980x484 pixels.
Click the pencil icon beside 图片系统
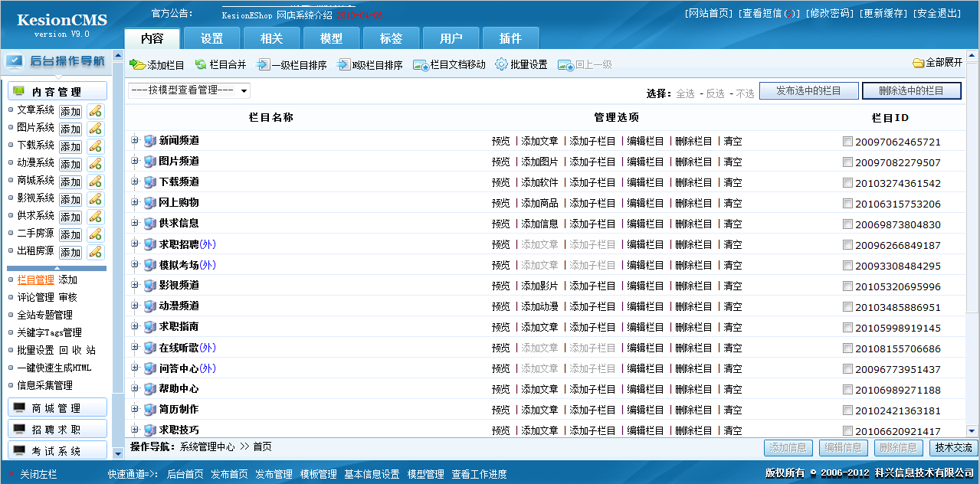pos(95,129)
